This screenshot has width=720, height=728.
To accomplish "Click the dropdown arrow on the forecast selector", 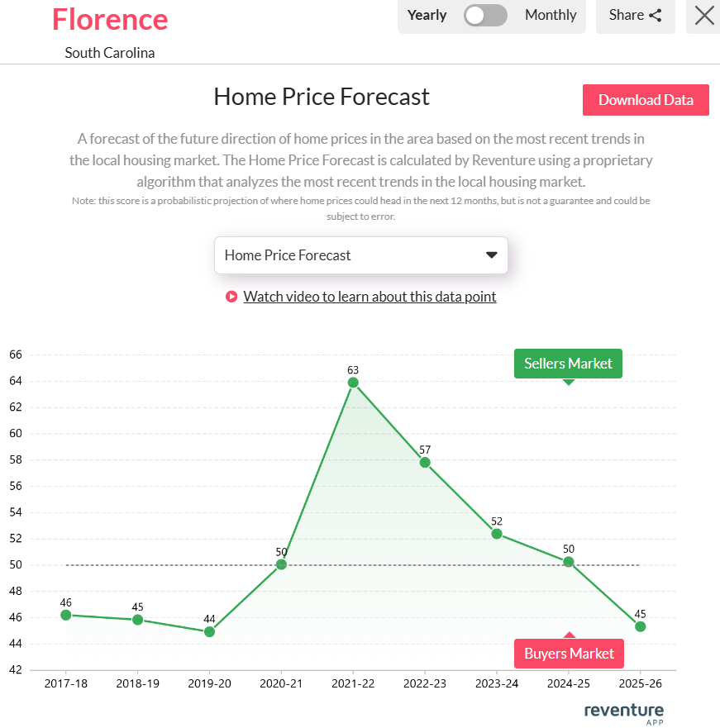I will click(493, 255).
